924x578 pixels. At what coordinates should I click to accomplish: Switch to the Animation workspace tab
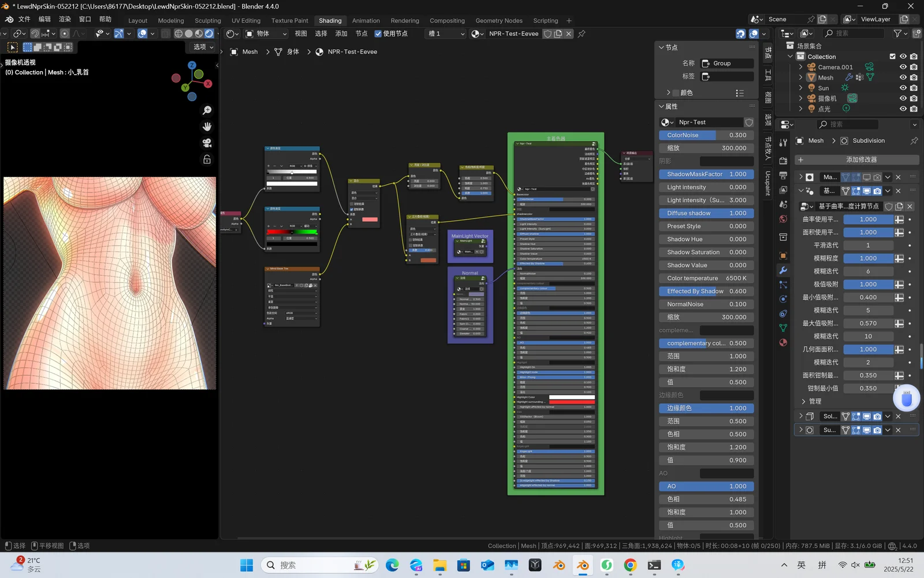366,20
